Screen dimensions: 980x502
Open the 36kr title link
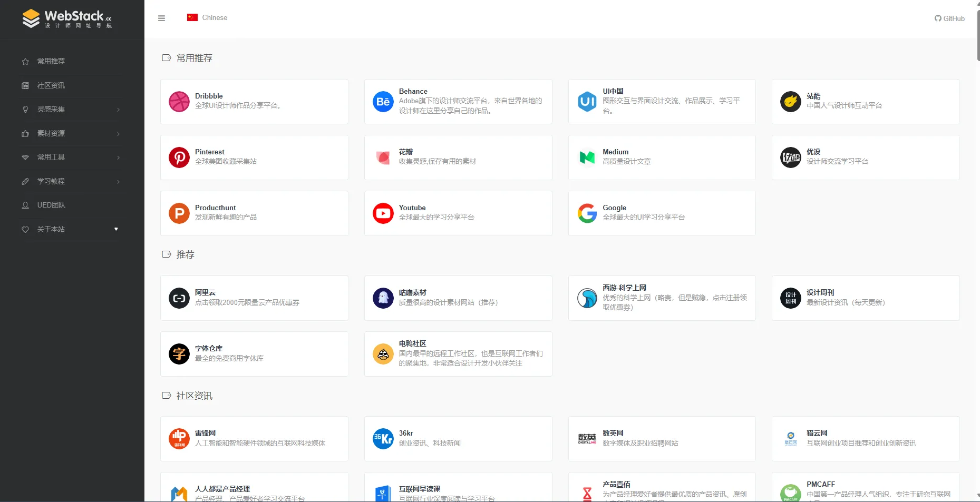406,433
